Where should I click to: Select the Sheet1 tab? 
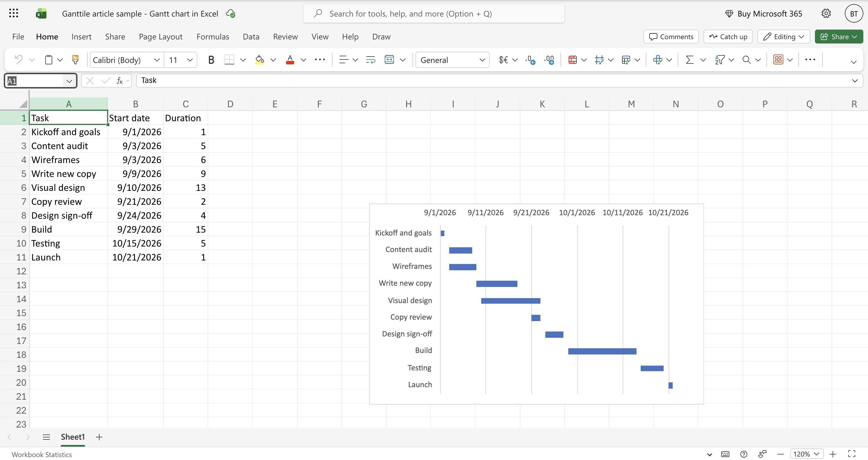coord(73,437)
